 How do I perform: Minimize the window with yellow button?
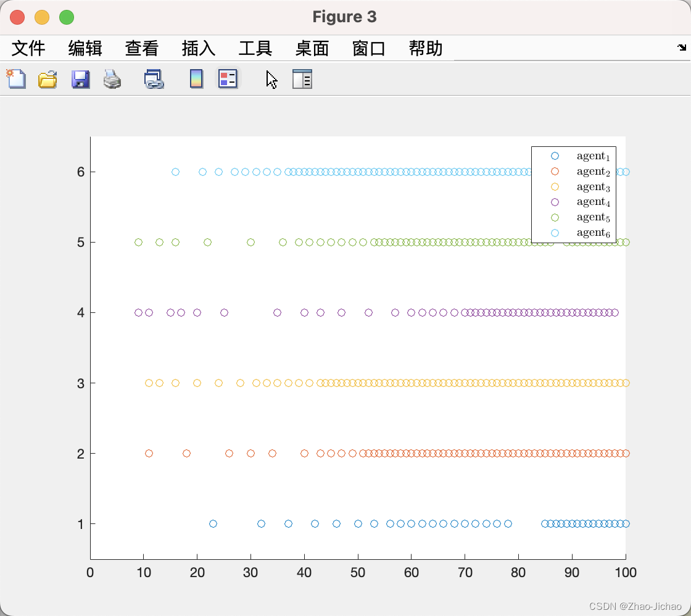click(42, 17)
